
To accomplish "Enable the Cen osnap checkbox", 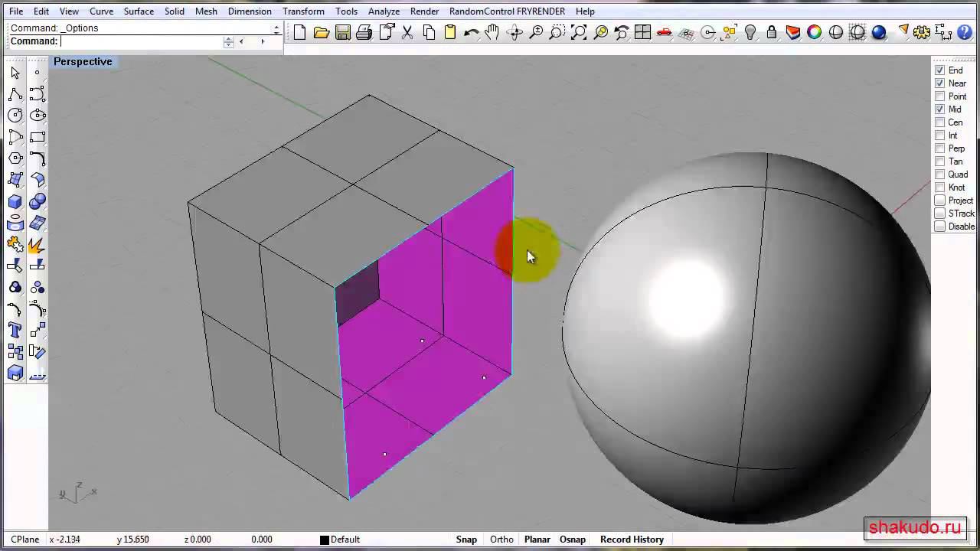I will pyautogui.click(x=940, y=122).
